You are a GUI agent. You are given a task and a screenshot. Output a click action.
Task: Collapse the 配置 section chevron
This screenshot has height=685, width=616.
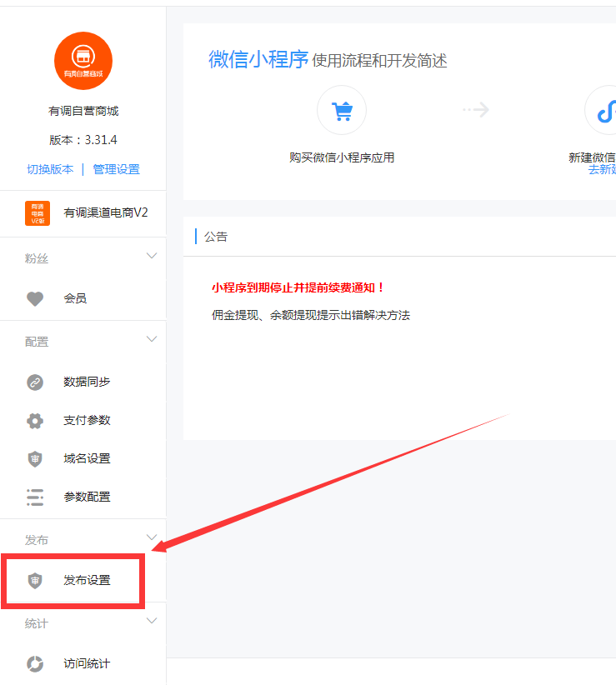pyautogui.click(x=152, y=339)
